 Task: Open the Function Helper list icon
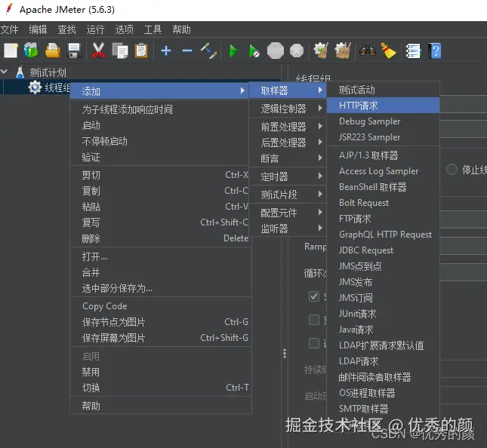pyautogui.click(x=414, y=51)
